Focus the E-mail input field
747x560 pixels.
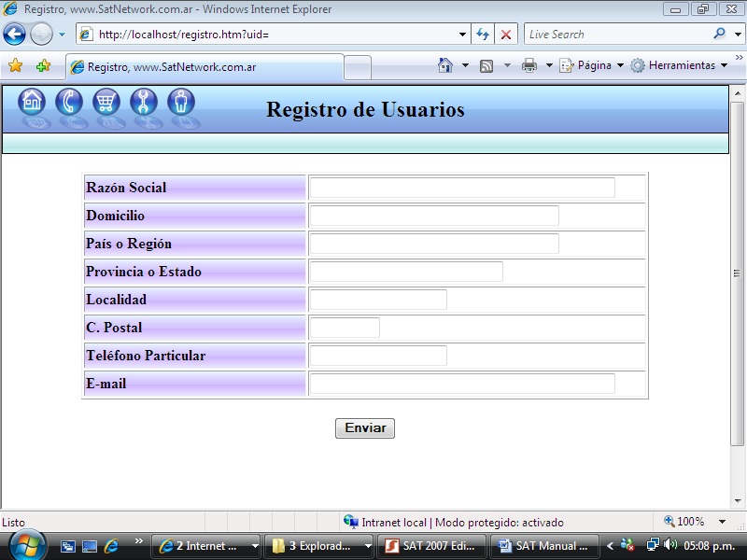461,384
